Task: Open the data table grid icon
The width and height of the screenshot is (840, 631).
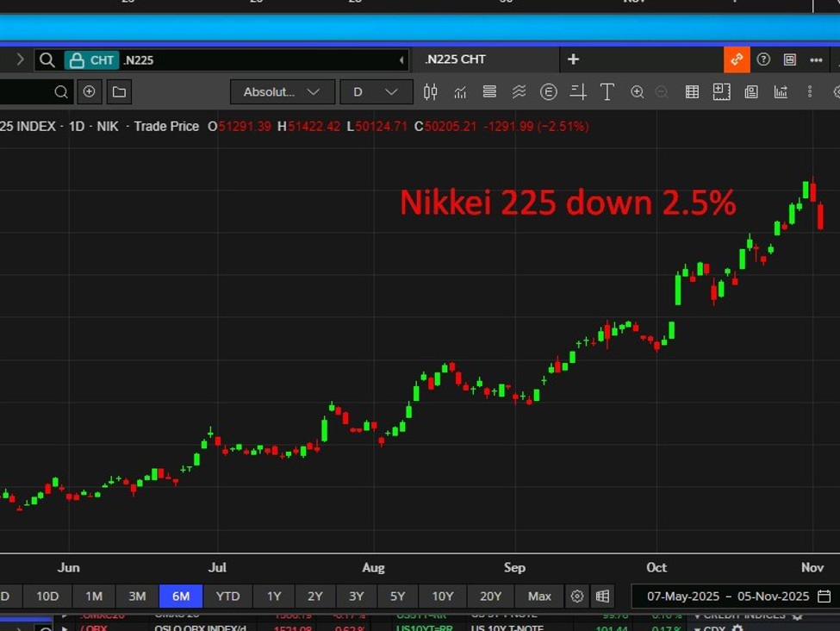Action: click(x=692, y=92)
